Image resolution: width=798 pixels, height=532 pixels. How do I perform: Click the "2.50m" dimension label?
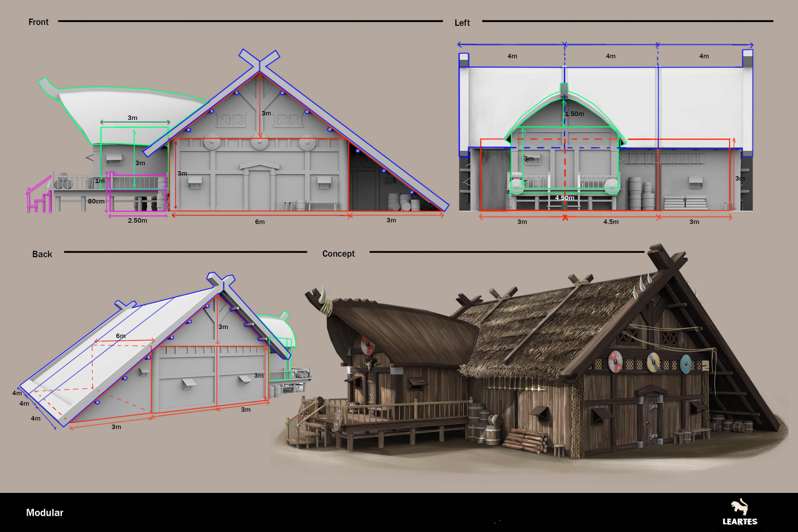[x=138, y=221]
